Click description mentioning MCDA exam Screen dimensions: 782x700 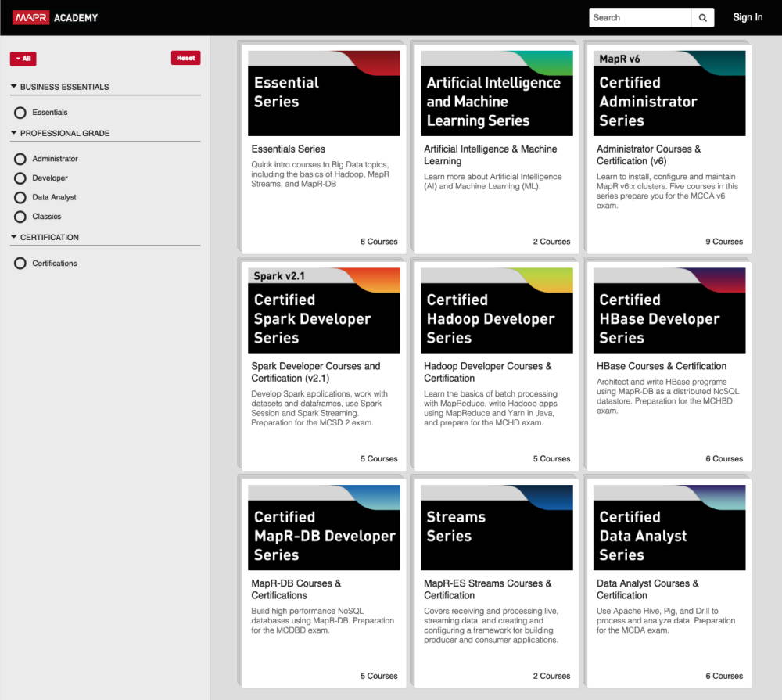[665, 621]
